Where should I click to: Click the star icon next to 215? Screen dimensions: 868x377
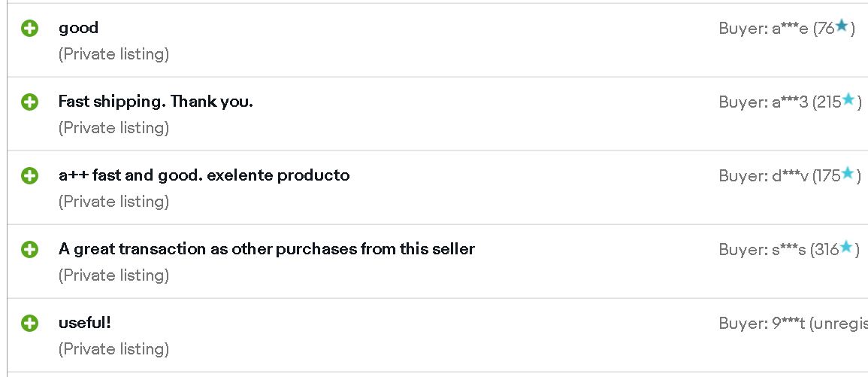click(x=848, y=100)
